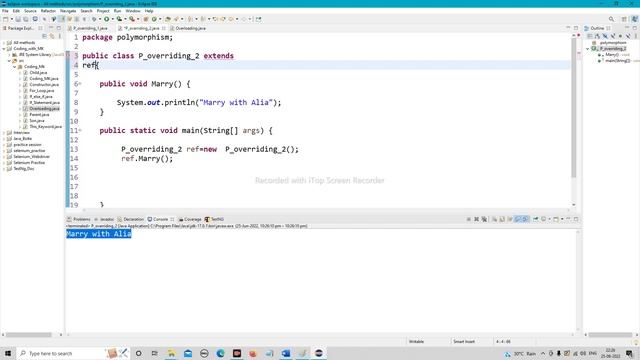This screenshot has width=640, height=360.
Task: Open the Run button dropdown arrow
Action: [x=112, y=19]
